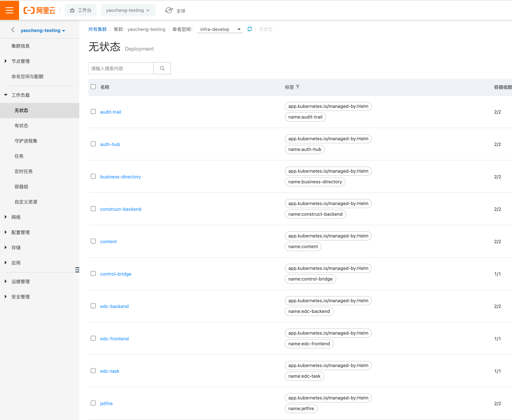Screen dimensions: 512x420
Task: Open yaocheng-testing dropdown in top bar
Action: [128, 10]
